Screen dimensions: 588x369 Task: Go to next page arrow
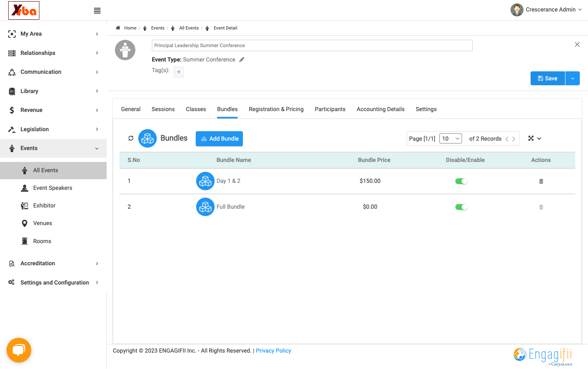tap(513, 139)
